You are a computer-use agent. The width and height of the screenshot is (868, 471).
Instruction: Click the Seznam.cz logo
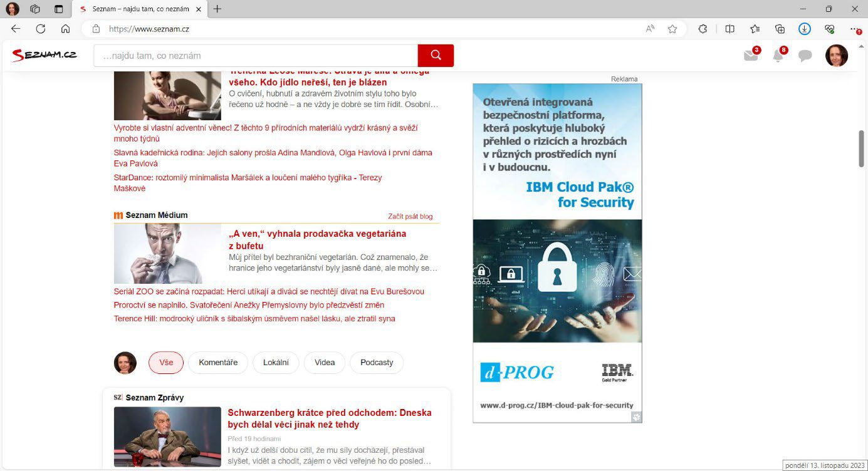pyautogui.click(x=44, y=55)
